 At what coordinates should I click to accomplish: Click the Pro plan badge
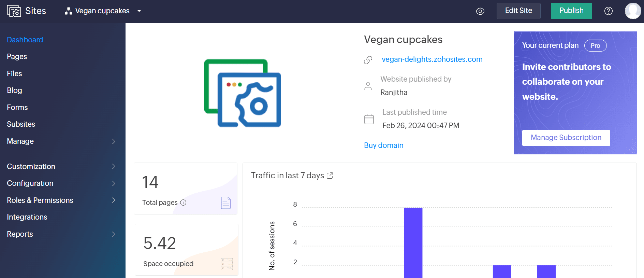[595, 45]
